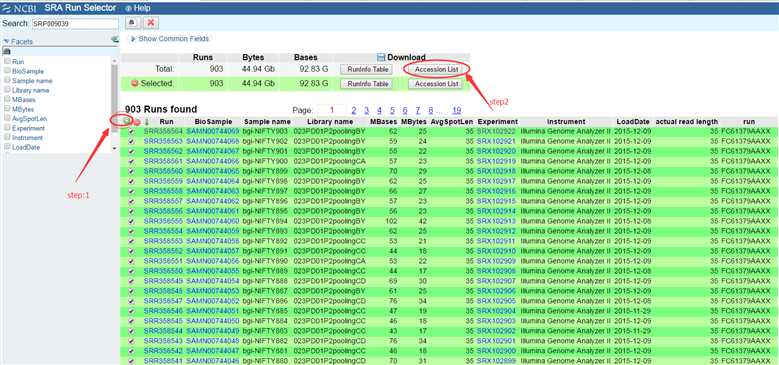Uncheck the row checkbox for SRR358541

coord(131,361)
